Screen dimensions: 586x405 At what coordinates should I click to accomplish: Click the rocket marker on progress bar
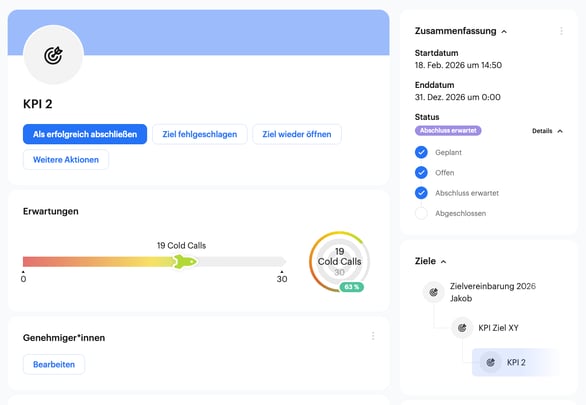pos(185,262)
